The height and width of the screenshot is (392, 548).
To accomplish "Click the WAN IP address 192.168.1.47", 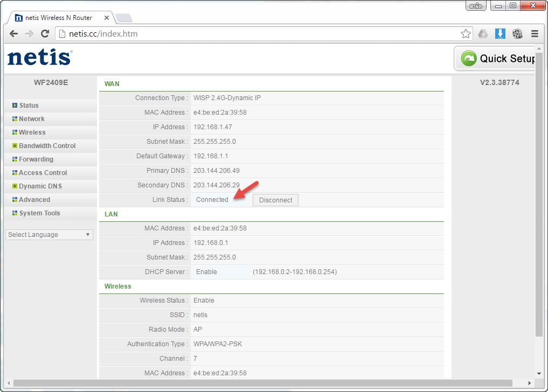I will coord(212,127).
